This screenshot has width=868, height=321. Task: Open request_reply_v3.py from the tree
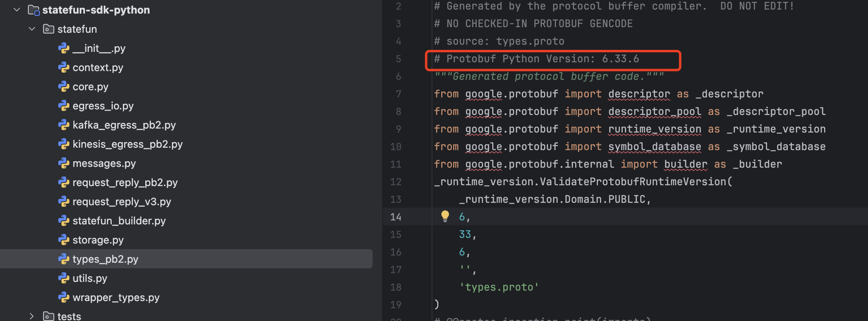122,202
